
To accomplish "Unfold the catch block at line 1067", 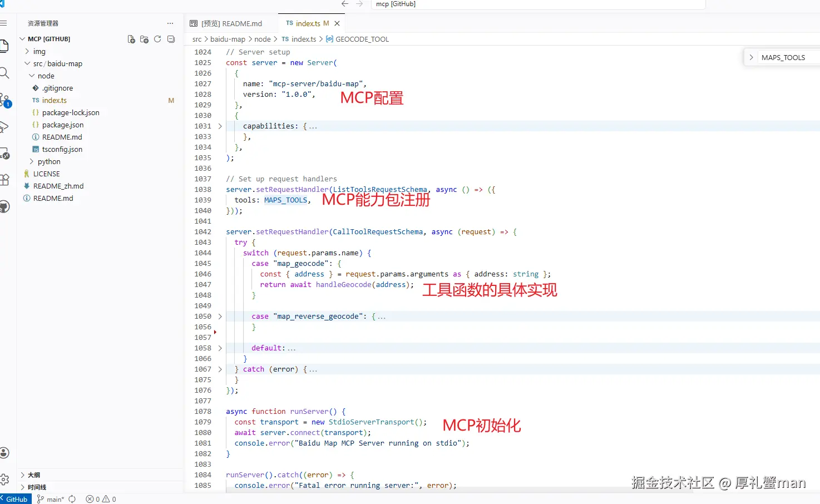I will coord(220,369).
